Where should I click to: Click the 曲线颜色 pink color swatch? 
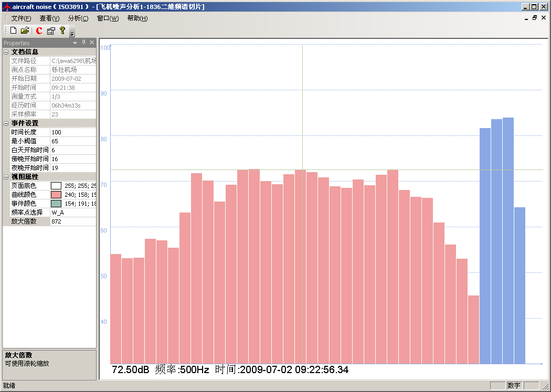click(x=56, y=195)
